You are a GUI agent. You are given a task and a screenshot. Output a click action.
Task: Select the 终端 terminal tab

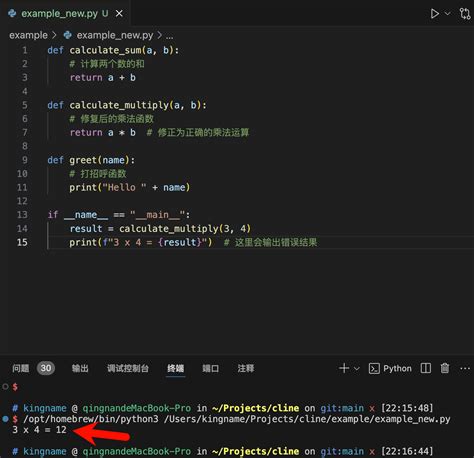[176, 368]
